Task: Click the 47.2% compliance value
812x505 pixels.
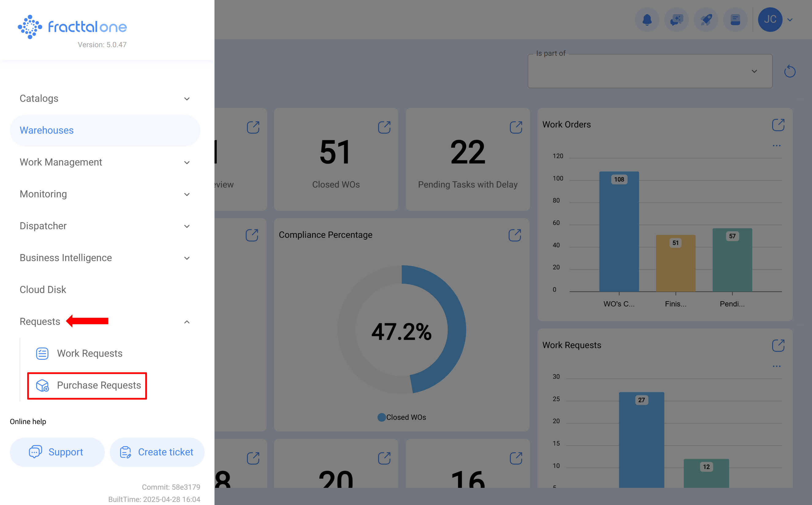Action: click(x=401, y=332)
